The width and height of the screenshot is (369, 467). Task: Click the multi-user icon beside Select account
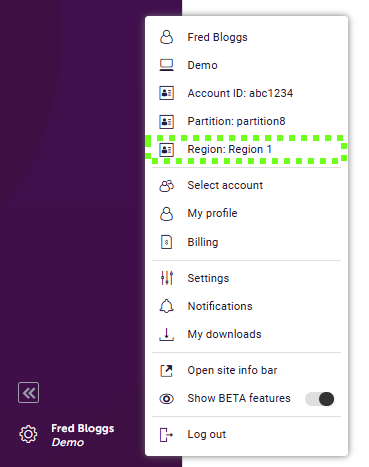click(x=166, y=186)
